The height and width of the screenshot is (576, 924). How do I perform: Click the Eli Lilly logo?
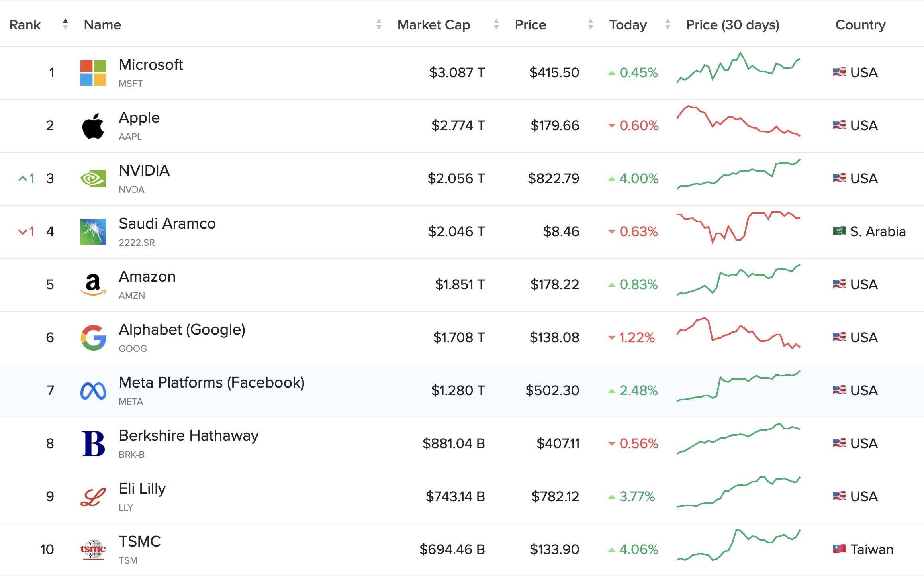[x=92, y=496]
